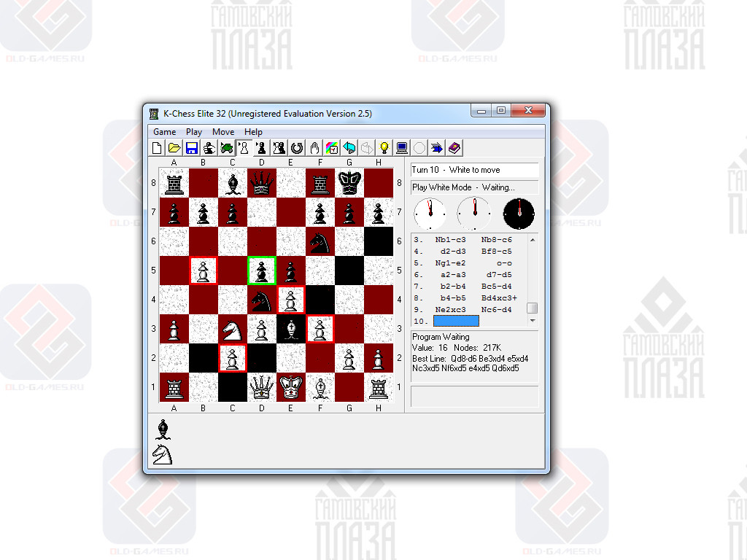Image resolution: width=747 pixels, height=560 pixels.
Task: Click the greyed octagon stop icon
Action: (419, 148)
